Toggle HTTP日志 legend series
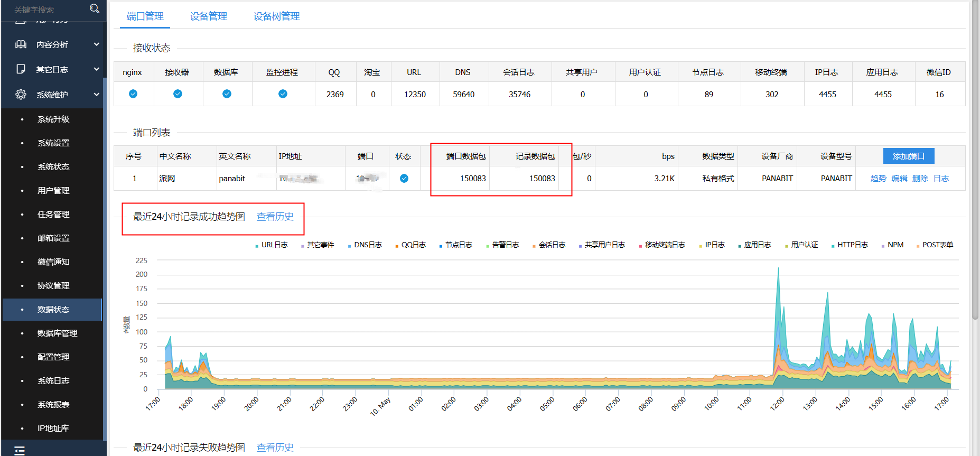 [850, 245]
